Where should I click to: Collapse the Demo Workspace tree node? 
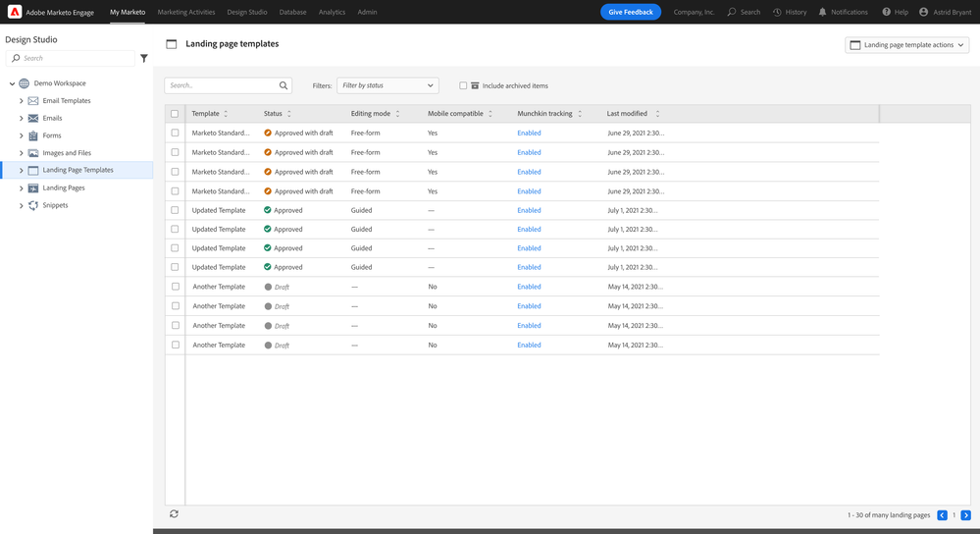pyautogui.click(x=12, y=83)
